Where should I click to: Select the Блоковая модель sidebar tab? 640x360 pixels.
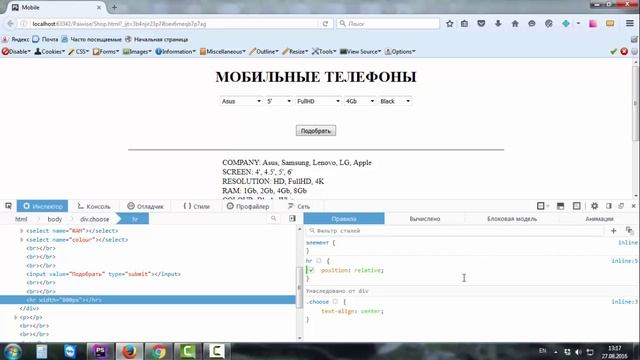click(512, 219)
